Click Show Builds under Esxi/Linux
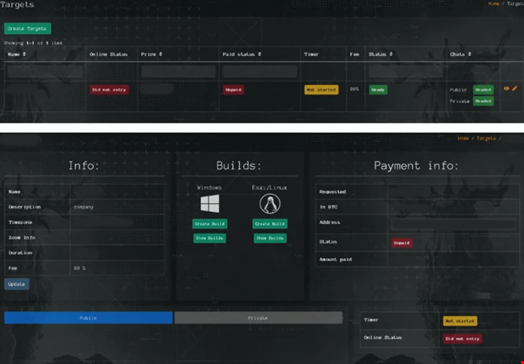Viewport: 524px width, 364px height. point(270,238)
